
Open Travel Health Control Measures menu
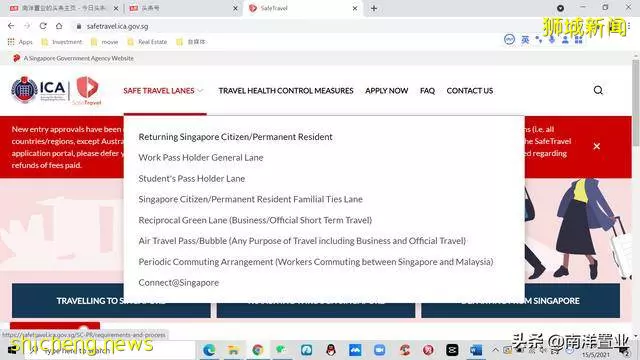pyautogui.click(x=286, y=91)
